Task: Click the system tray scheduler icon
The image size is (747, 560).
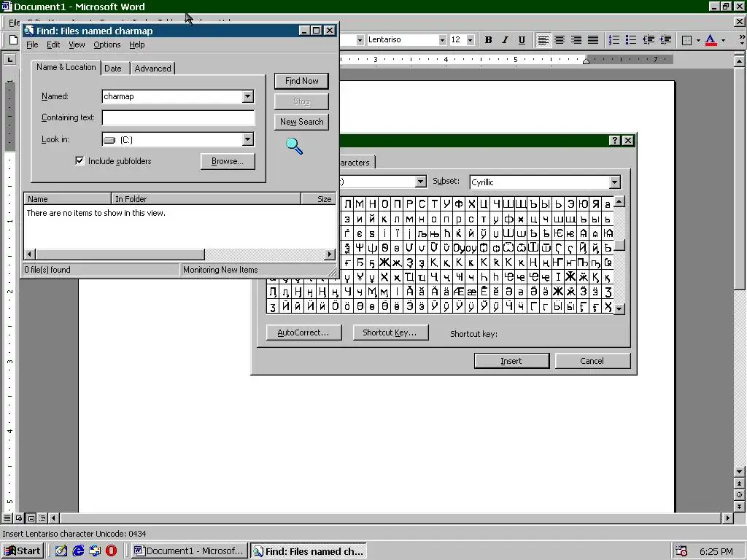Action: [x=681, y=551]
